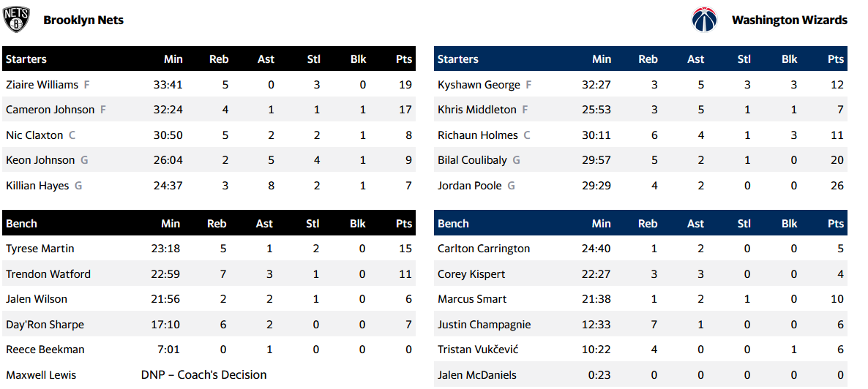Click on Nic Claxton's name
Screen dimensions: 868x389
34,135
